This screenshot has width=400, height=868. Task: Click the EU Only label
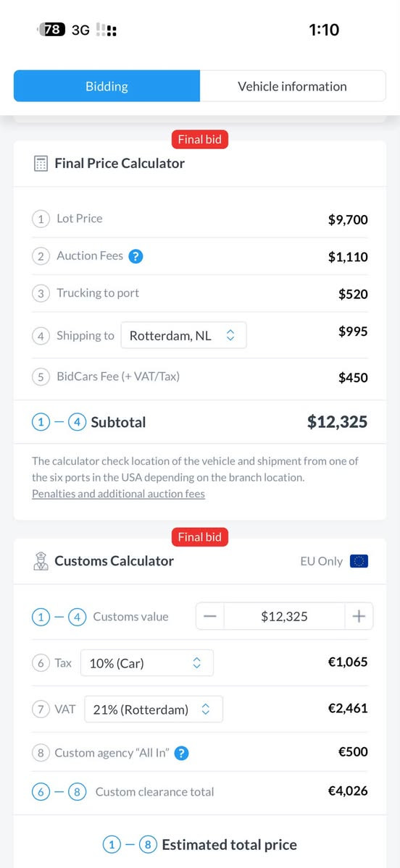click(x=321, y=561)
